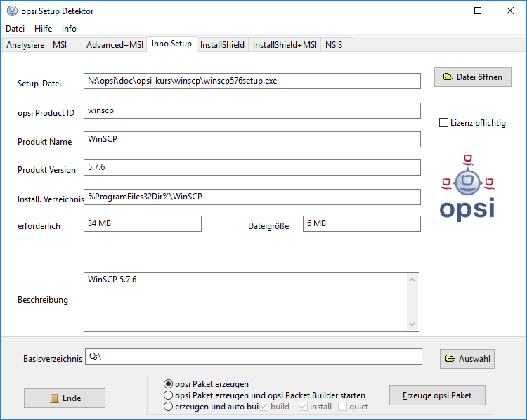The image size is (527, 420).
Task: Select erzeugen und Packet Builder starten option
Action: pyautogui.click(x=168, y=395)
